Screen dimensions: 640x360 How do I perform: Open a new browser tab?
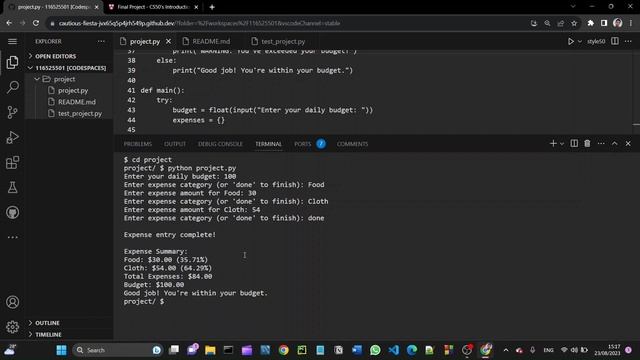212,7
